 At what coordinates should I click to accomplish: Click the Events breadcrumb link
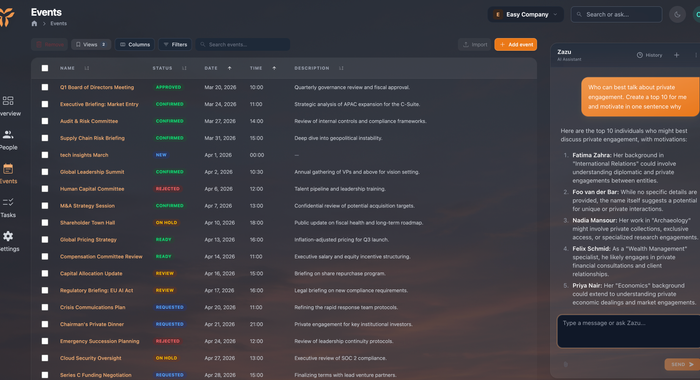click(x=58, y=24)
